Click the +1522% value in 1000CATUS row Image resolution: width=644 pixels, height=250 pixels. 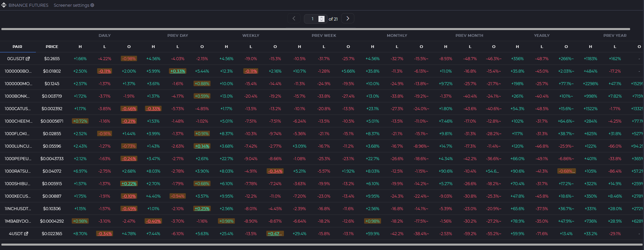[591, 109]
